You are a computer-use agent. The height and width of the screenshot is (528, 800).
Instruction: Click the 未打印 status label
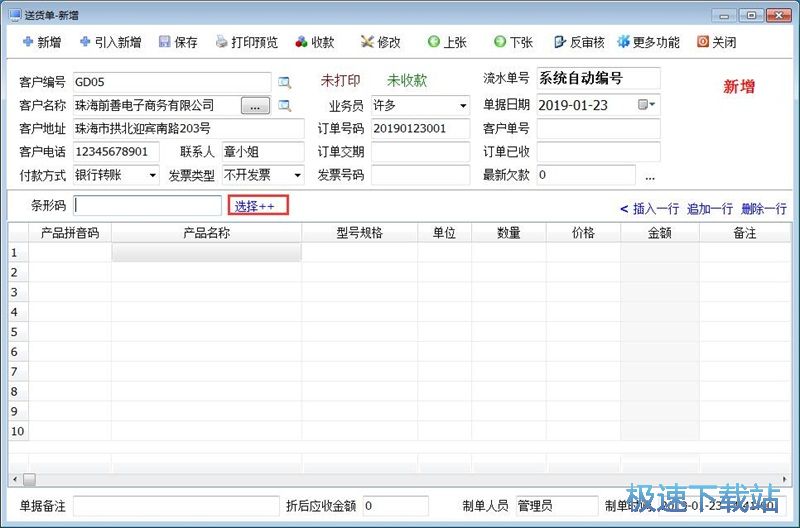(340, 80)
